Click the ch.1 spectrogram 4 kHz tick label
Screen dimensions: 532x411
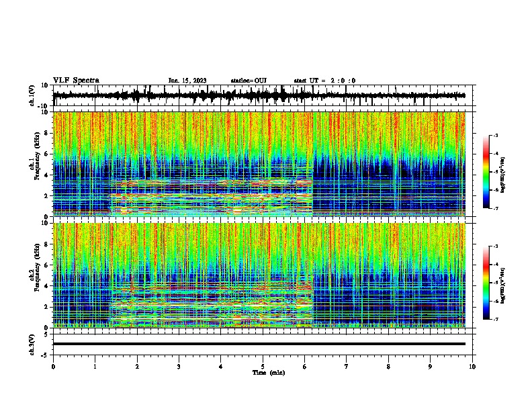pyautogui.click(x=47, y=175)
